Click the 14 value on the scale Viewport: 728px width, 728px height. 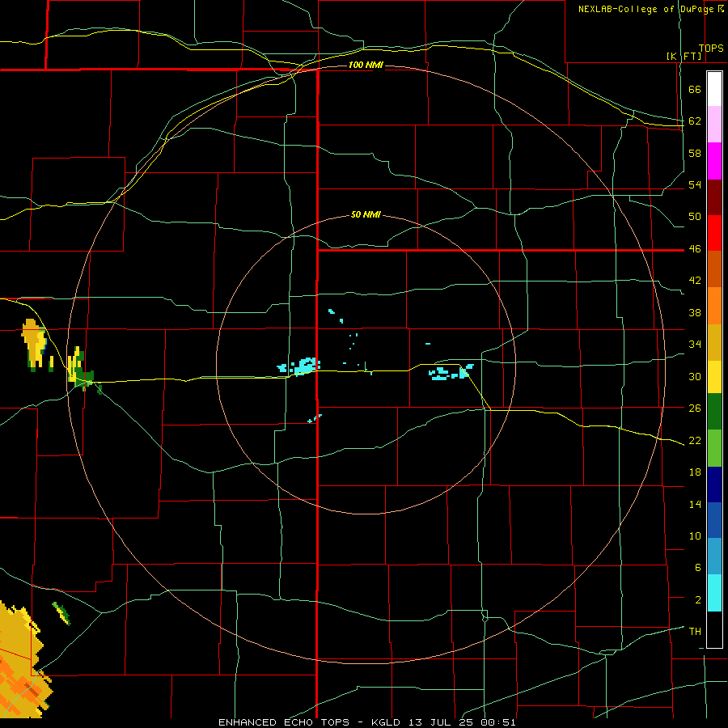[695, 504]
